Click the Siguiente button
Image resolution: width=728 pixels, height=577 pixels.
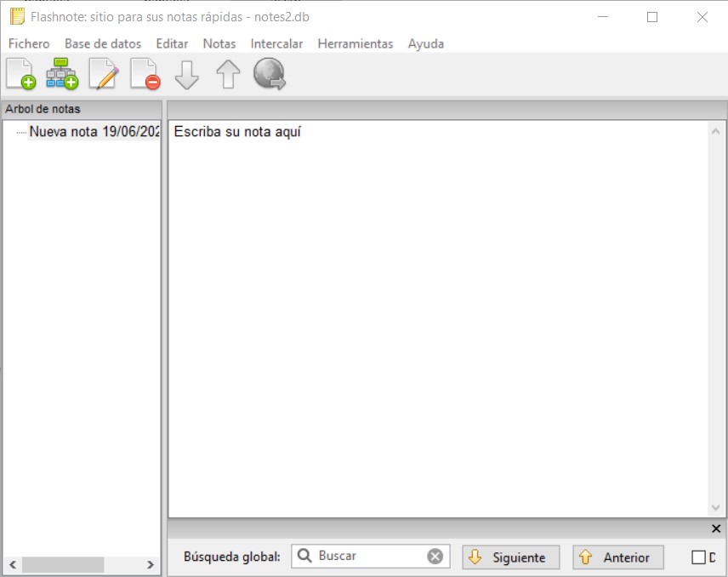pos(510,557)
